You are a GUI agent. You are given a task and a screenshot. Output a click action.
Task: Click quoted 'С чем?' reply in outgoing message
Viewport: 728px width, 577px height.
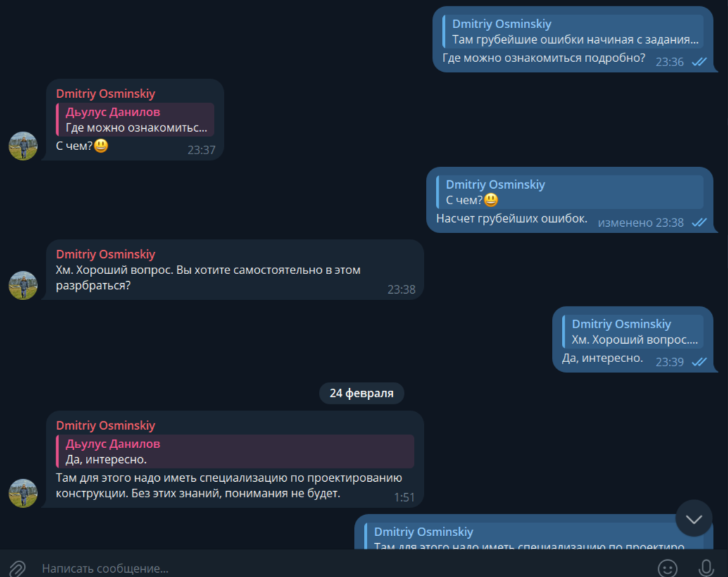(570, 192)
